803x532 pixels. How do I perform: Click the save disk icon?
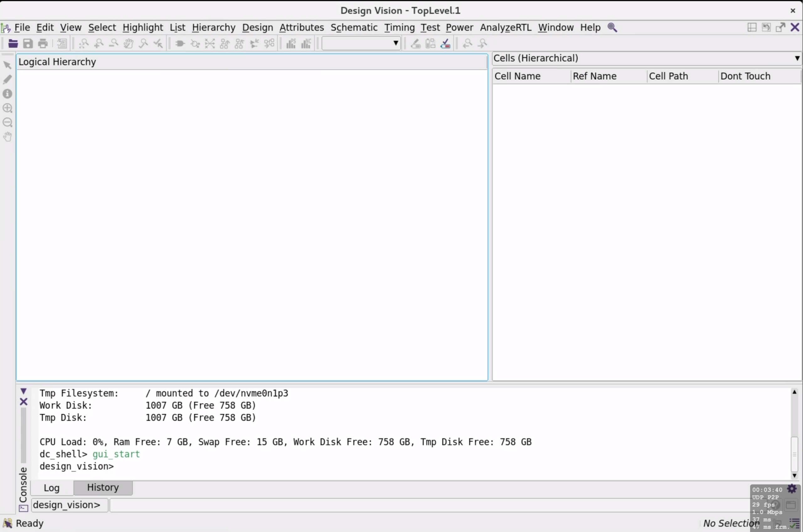28,44
